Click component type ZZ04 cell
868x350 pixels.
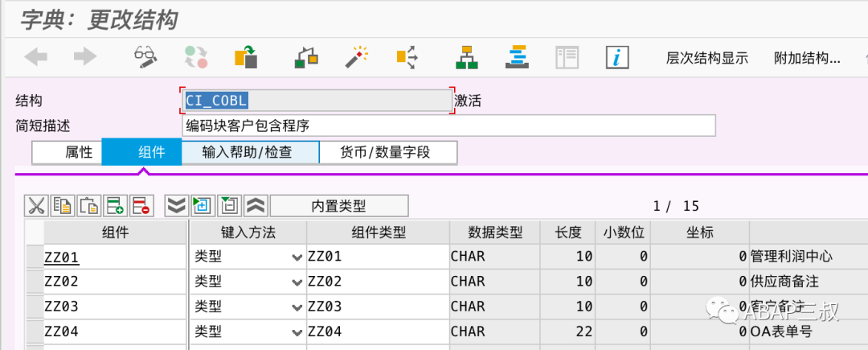pyautogui.click(x=378, y=331)
